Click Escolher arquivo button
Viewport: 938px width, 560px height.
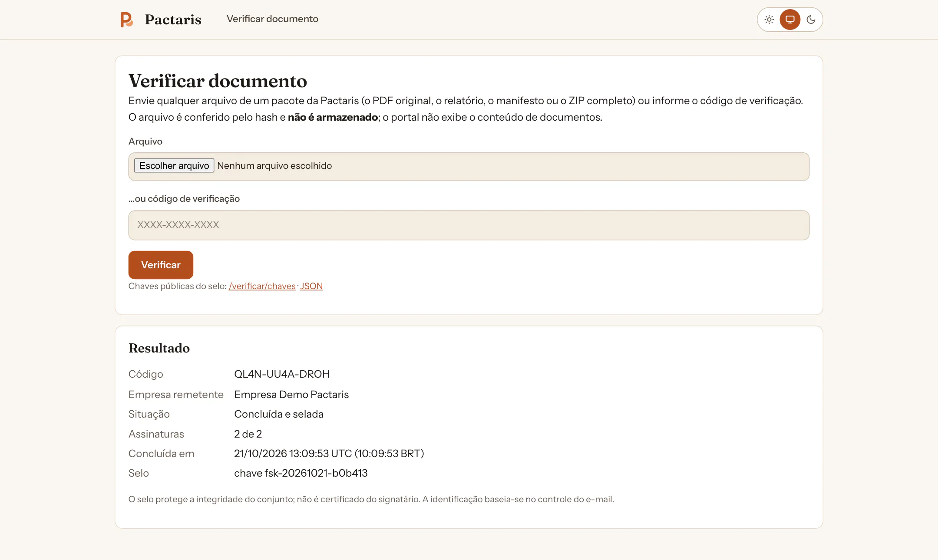(x=174, y=166)
